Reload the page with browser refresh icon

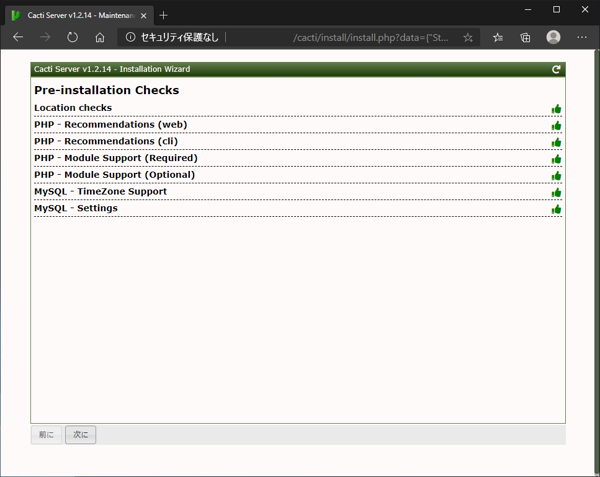(72, 37)
